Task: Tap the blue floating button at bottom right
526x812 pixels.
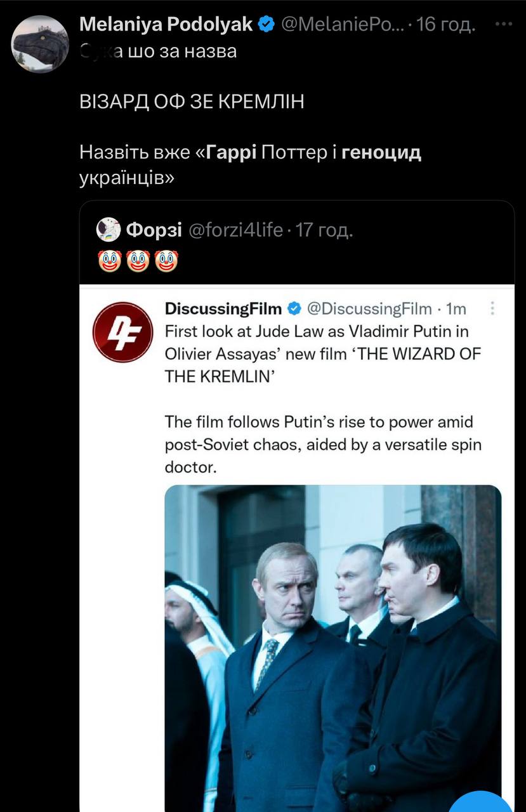Action: coord(485,802)
